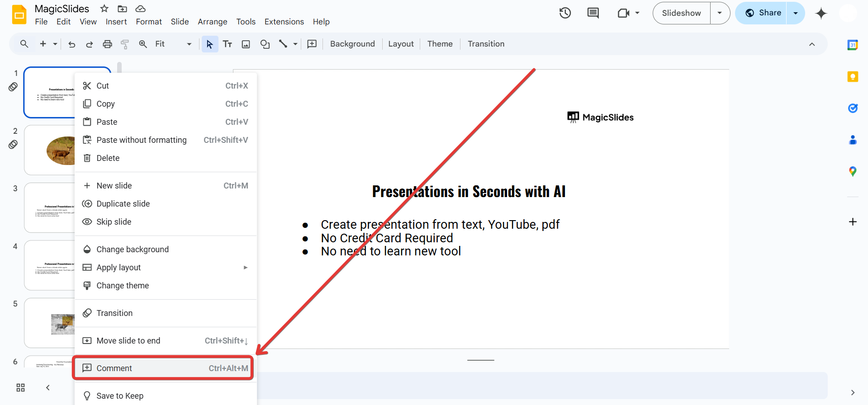Select Delete in context menu
The width and height of the screenshot is (868, 405).
(166, 158)
